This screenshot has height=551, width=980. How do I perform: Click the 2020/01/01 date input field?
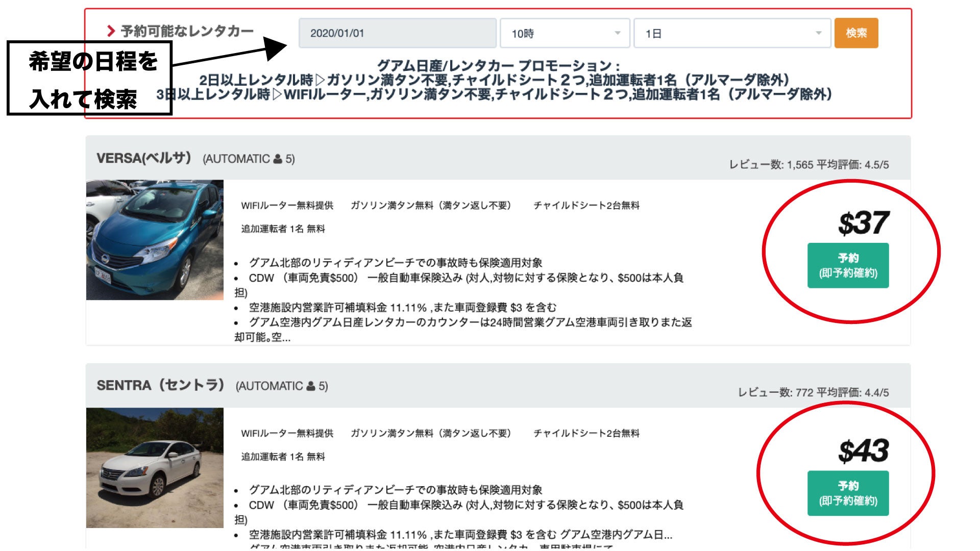397,33
